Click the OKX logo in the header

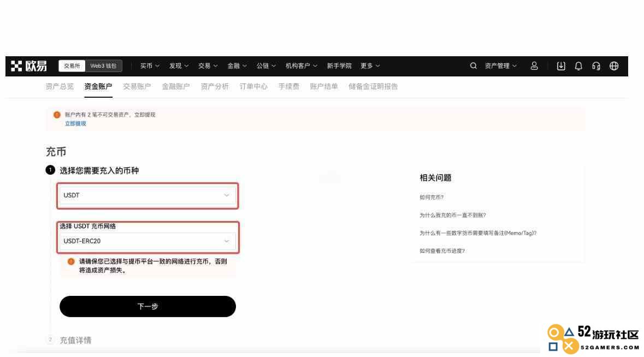click(29, 66)
